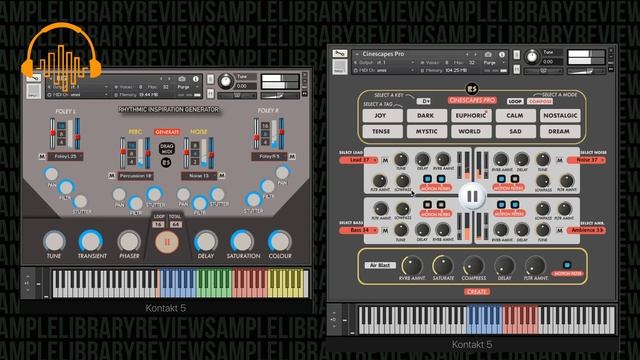Open the Percussion 18 sample dropdown
The height and width of the screenshot is (360, 640).
click(x=136, y=176)
